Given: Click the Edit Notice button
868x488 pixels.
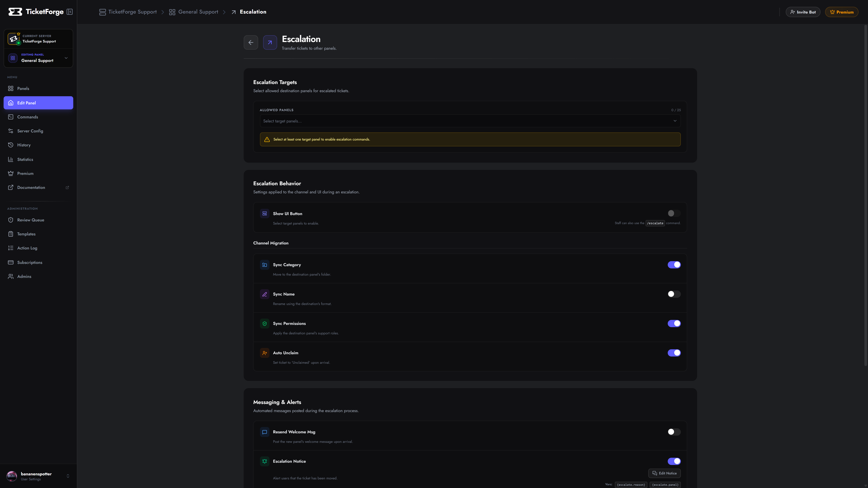Looking at the screenshot, I should tap(664, 473).
